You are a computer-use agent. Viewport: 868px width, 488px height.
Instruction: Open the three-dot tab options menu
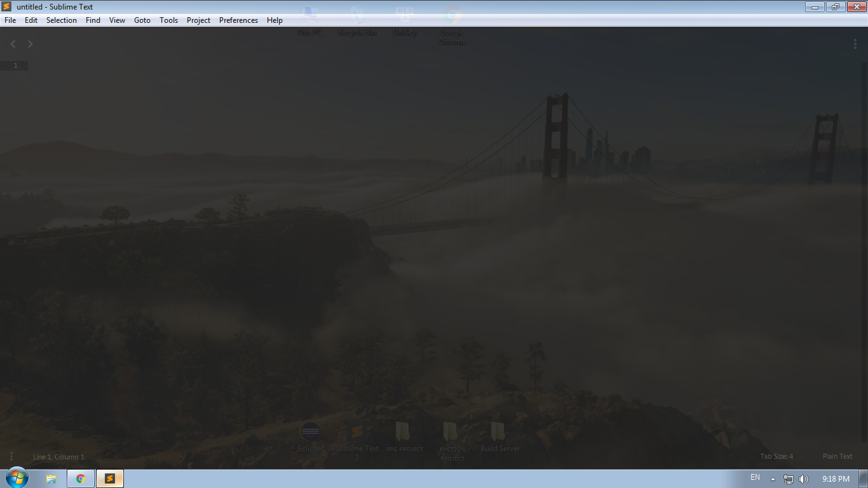855,44
